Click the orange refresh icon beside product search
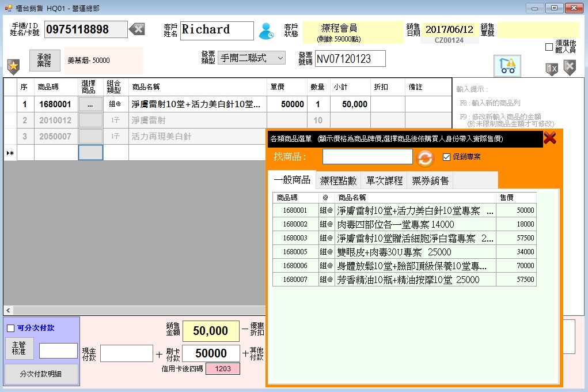 [425, 157]
